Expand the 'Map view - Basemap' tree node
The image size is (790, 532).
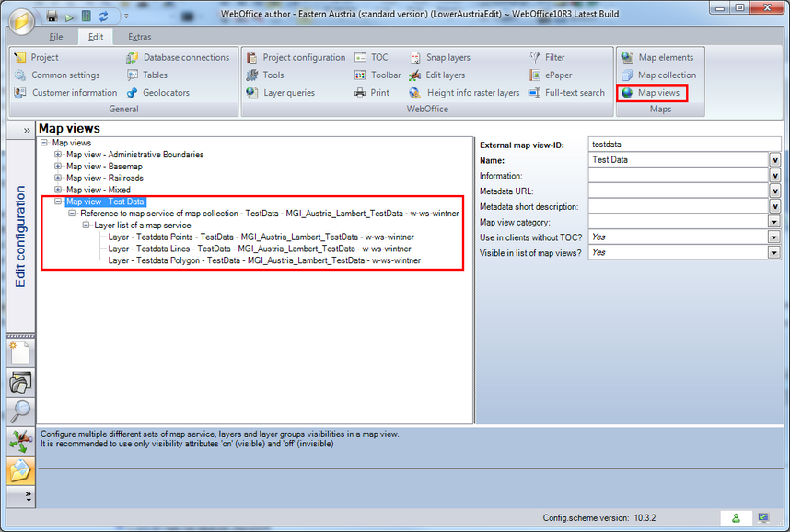click(56, 166)
